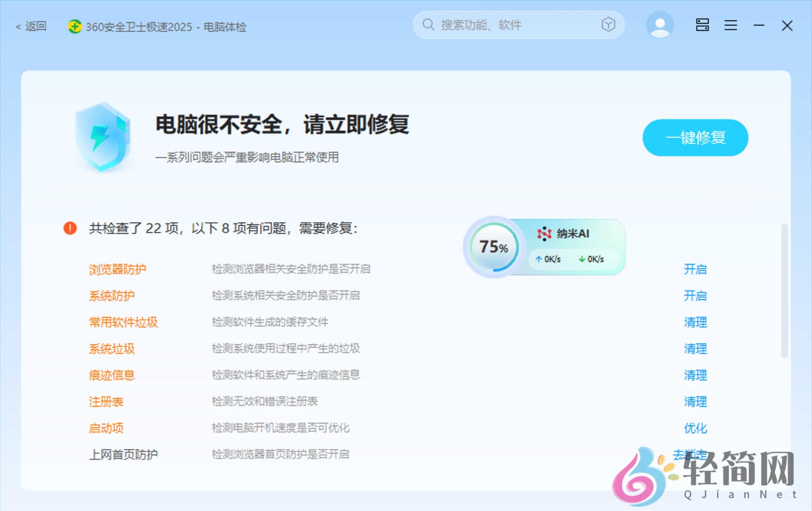Click 清理 next to 系统垃圾
The image size is (812, 511).
[x=695, y=349]
